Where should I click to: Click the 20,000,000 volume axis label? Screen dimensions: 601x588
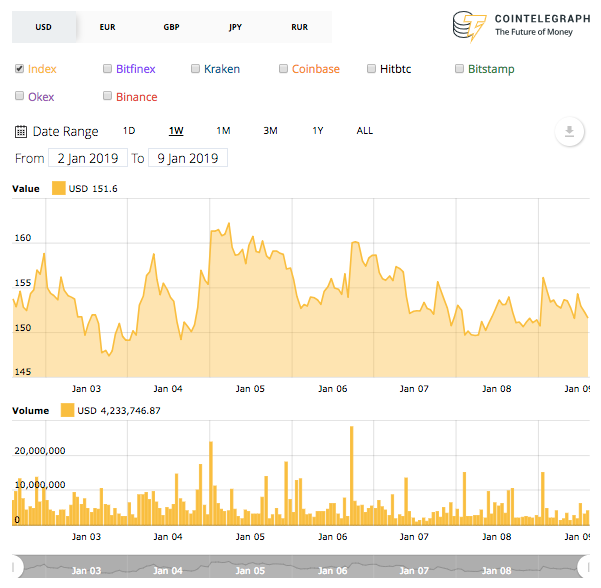click(x=40, y=451)
